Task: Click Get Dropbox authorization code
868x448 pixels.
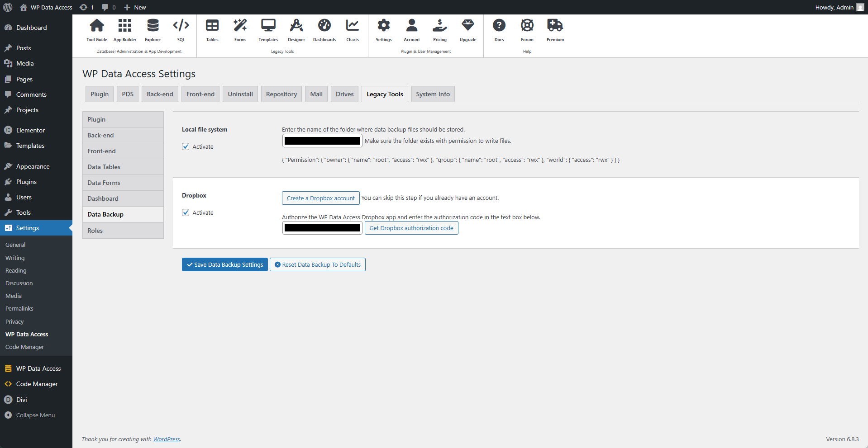Action: pos(411,228)
